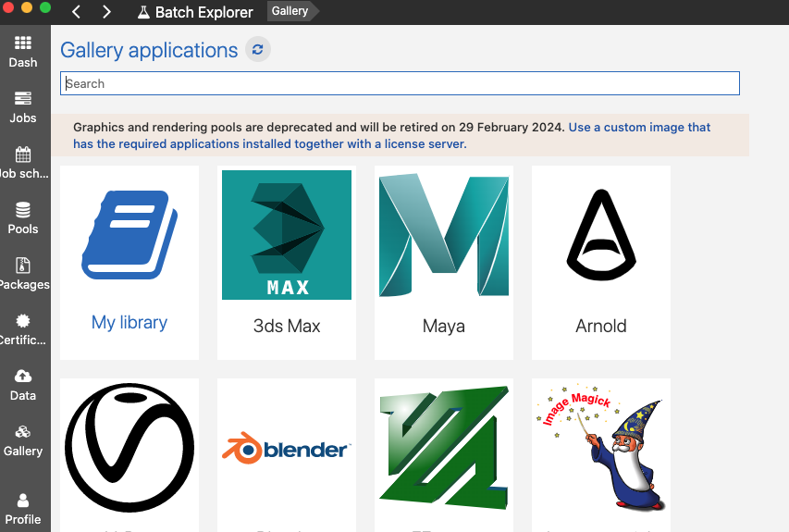Open Packages in the sidebar
This screenshot has width=789, height=532.
click(23, 274)
